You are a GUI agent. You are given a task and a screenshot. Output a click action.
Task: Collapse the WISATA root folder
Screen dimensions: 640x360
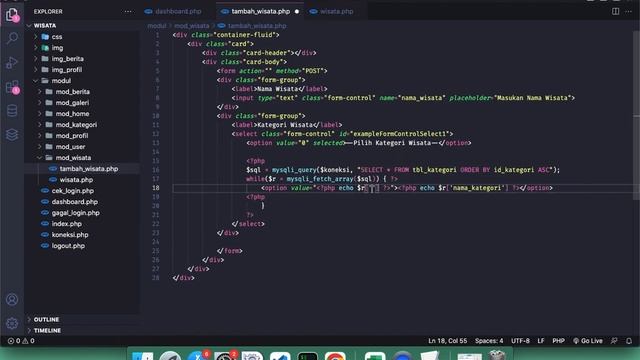(44, 25)
